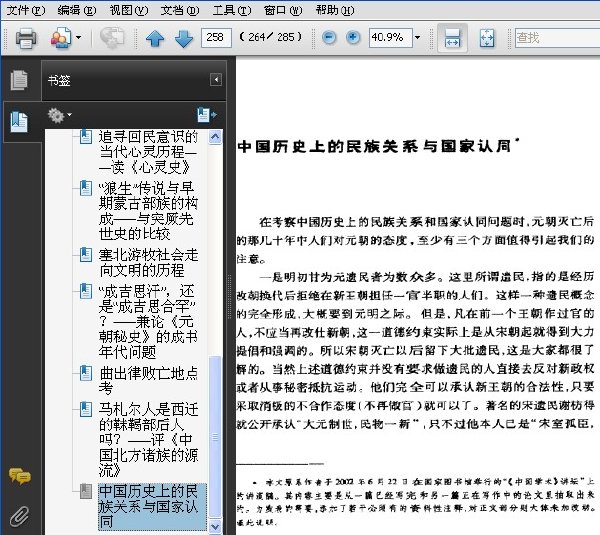This screenshot has height=535, width=600.
Task: Open the comments panel icon
Action: [20, 476]
